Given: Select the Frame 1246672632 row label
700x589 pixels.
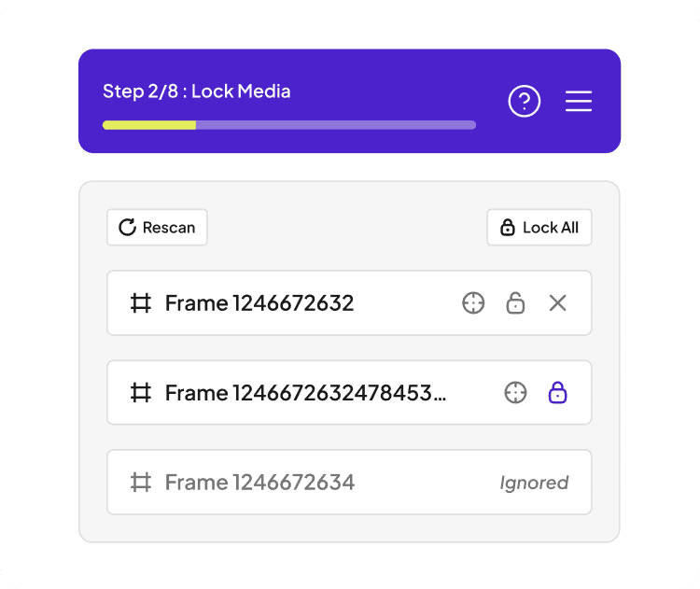Looking at the screenshot, I should pos(259,303).
